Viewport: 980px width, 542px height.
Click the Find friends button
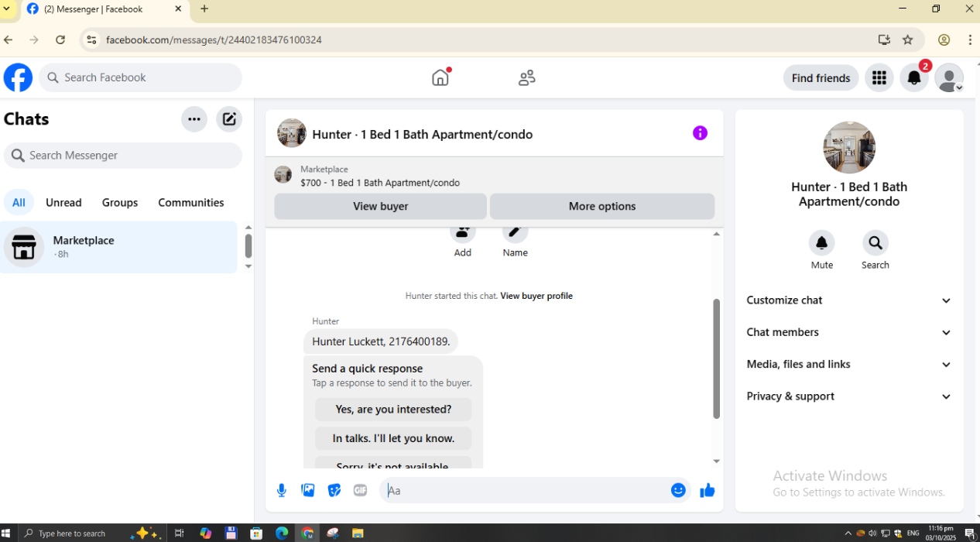click(x=821, y=77)
